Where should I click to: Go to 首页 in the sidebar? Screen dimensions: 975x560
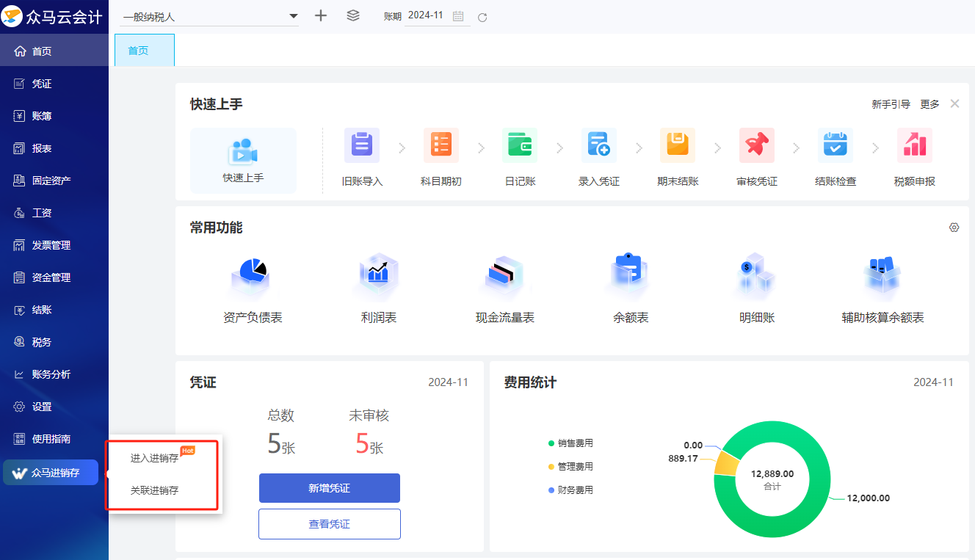pyautogui.click(x=54, y=51)
